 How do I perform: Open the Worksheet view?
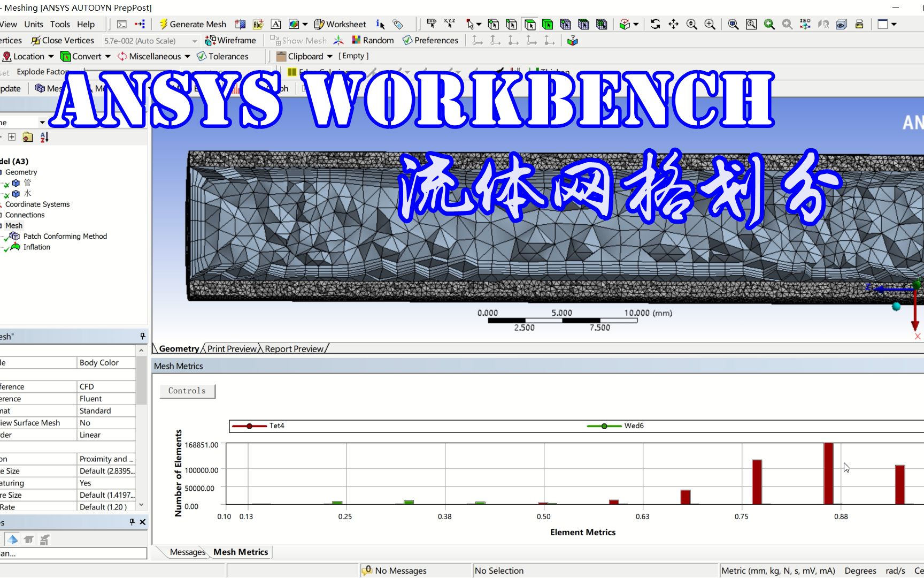coord(340,24)
